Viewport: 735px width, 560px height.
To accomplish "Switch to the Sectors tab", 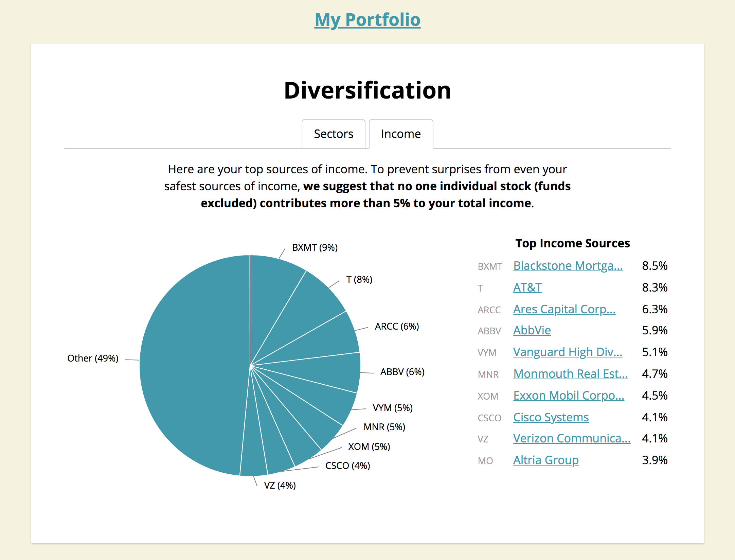I will 334,134.
